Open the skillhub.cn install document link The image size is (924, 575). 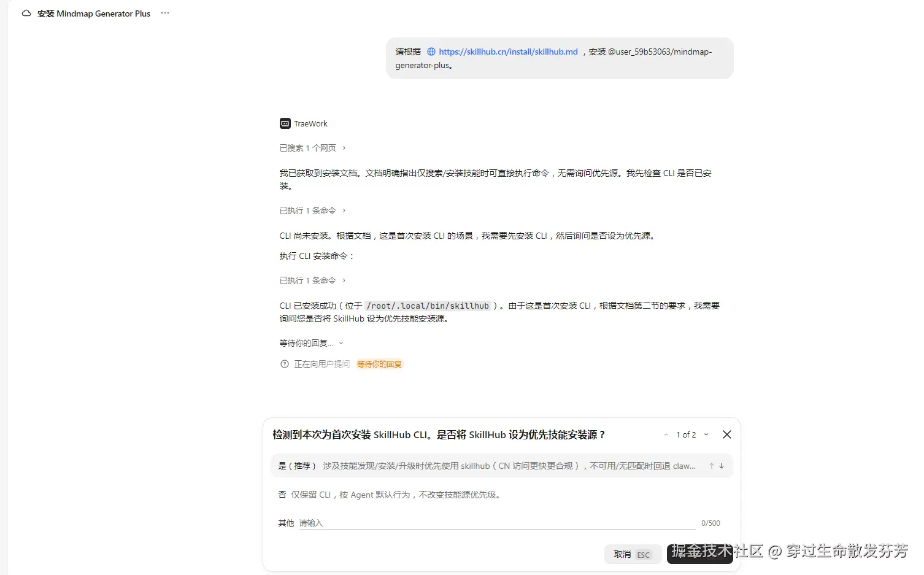(x=508, y=52)
